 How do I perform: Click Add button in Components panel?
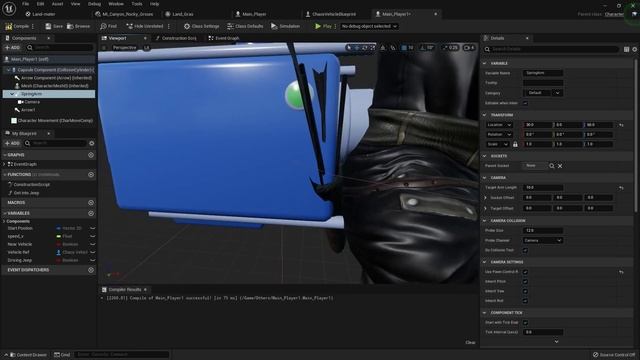pyautogui.click(x=12, y=48)
